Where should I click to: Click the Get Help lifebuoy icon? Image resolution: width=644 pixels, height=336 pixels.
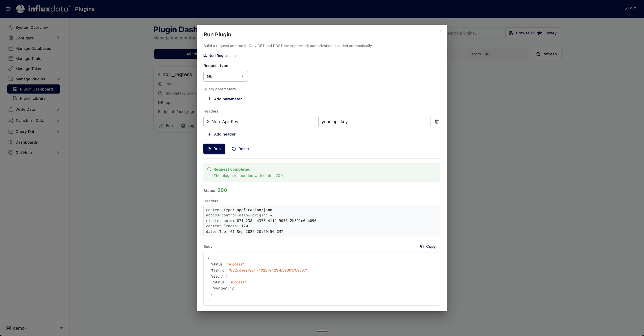point(11,152)
